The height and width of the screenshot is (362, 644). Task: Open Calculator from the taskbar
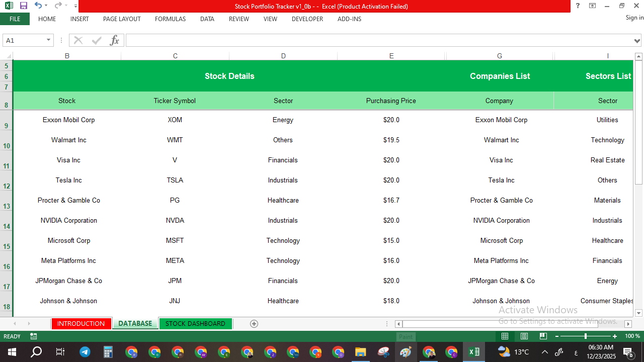[108, 352]
